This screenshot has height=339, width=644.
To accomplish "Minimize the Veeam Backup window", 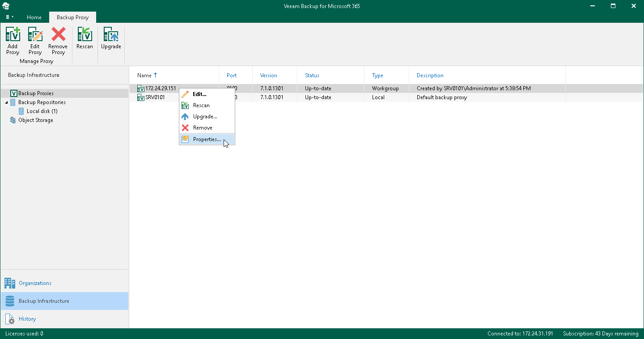I will coord(593,6).
